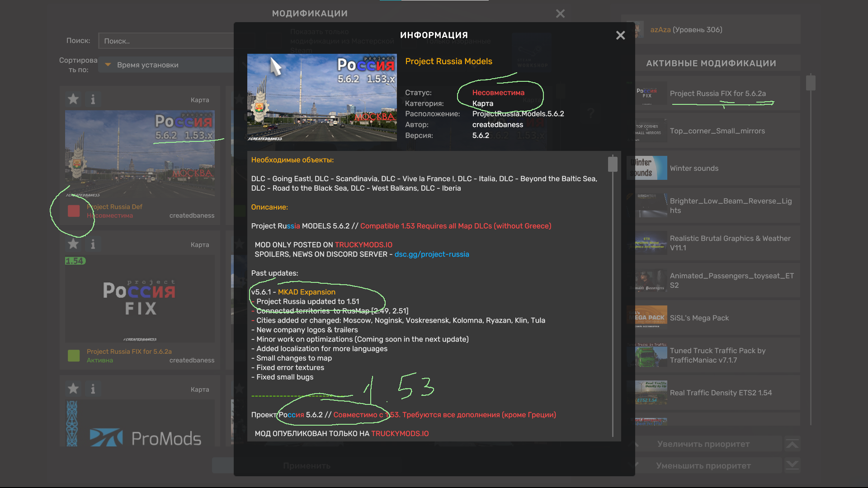Click Winter sounds mod thumbnail
The image size is (868, 488).
[647, 168]
